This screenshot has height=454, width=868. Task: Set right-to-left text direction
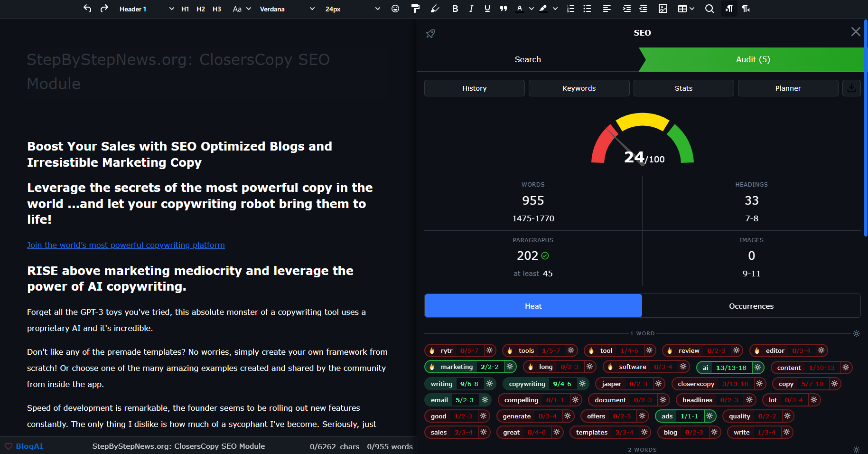[x=746, y=9]
